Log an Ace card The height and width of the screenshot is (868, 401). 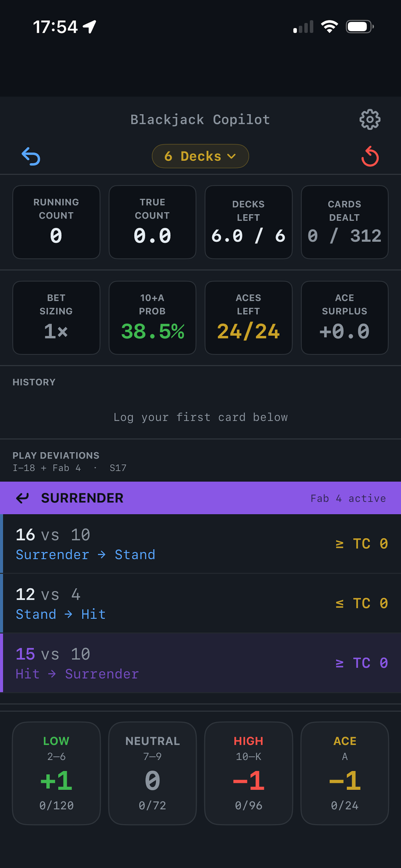(x=344, y=773)
